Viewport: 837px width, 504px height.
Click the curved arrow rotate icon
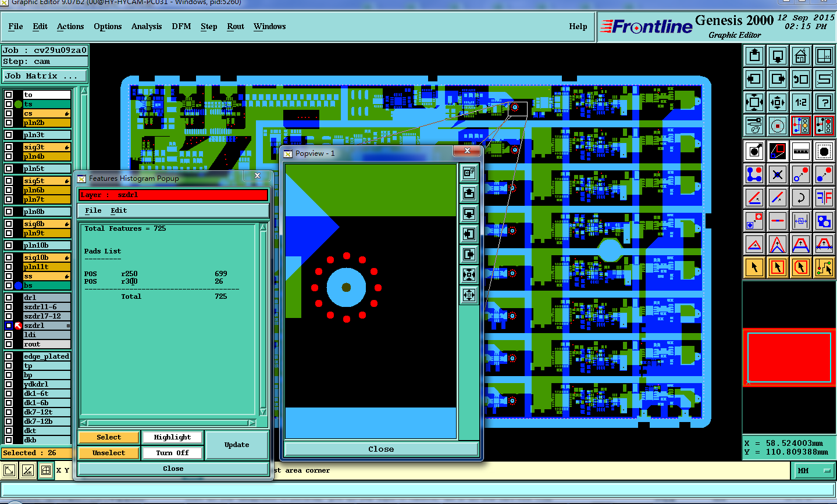[801, 198]
